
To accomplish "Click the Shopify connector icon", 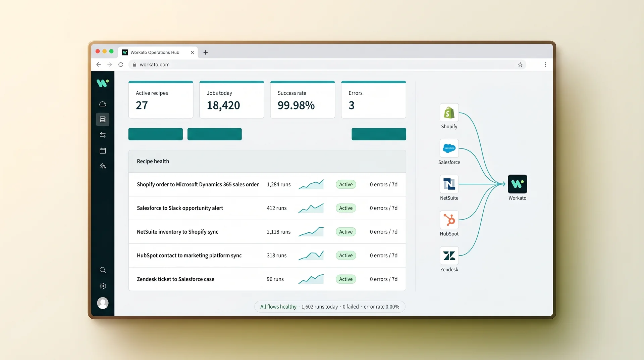I will (x=449, y=113).
